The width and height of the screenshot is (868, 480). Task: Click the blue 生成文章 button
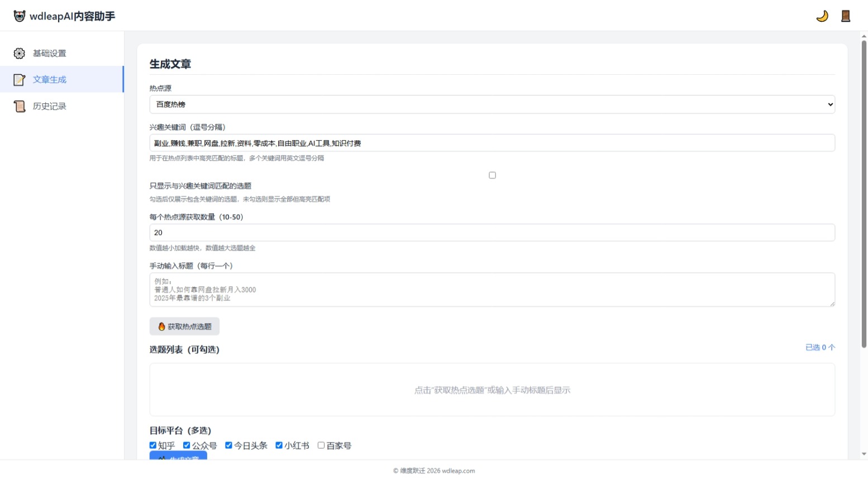tap(178, 456)
